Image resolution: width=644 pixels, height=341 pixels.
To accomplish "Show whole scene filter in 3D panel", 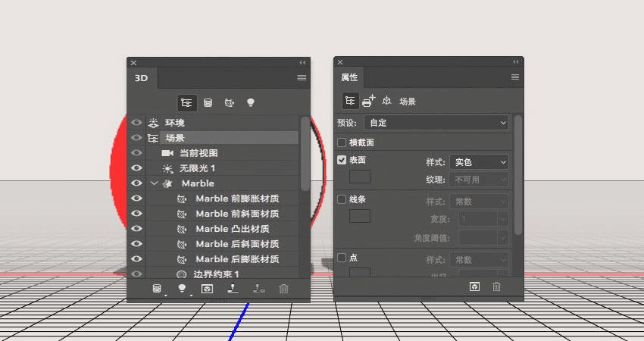I will coord(186,103).
